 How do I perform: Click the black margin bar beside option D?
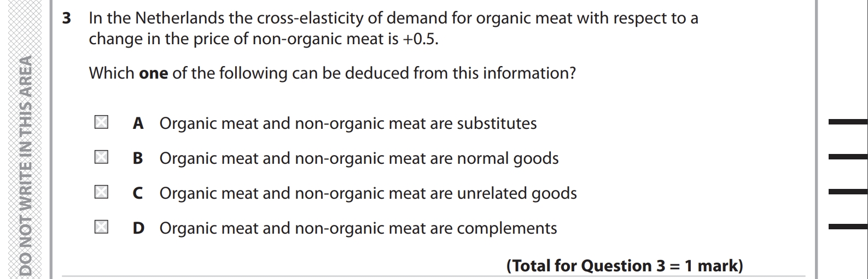coord(848,227)
